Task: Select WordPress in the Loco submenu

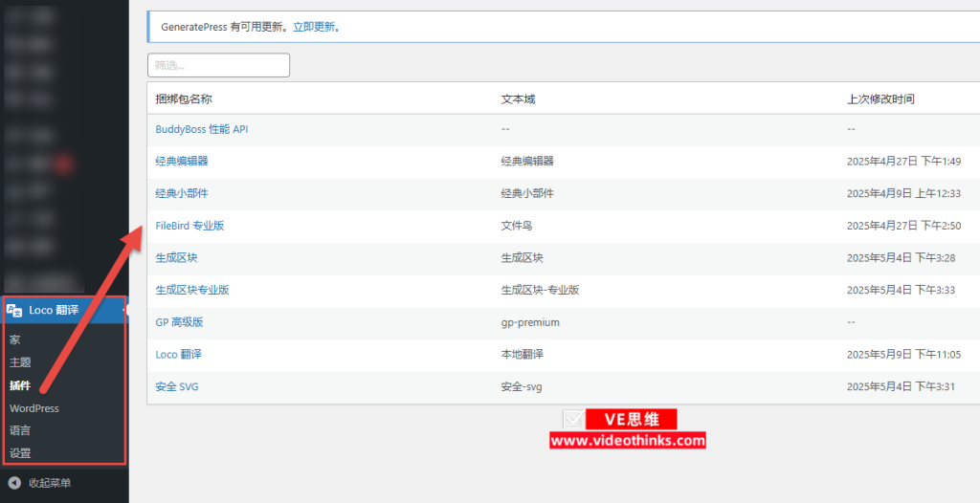Action: pyautogui.click(x=34, y=408)
